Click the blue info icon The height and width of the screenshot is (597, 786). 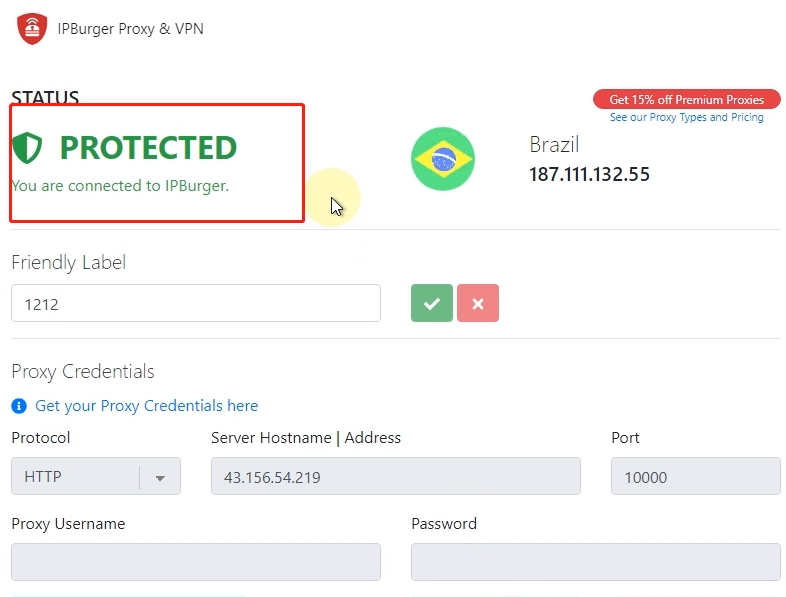click(x=19, y=406)
